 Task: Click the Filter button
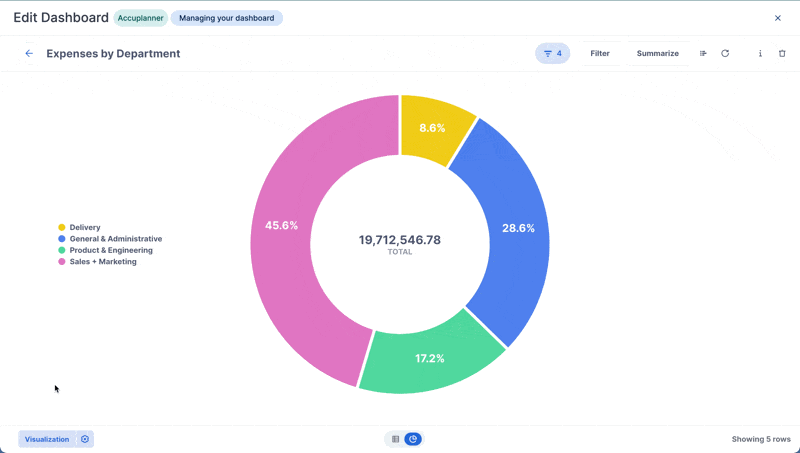600,54
